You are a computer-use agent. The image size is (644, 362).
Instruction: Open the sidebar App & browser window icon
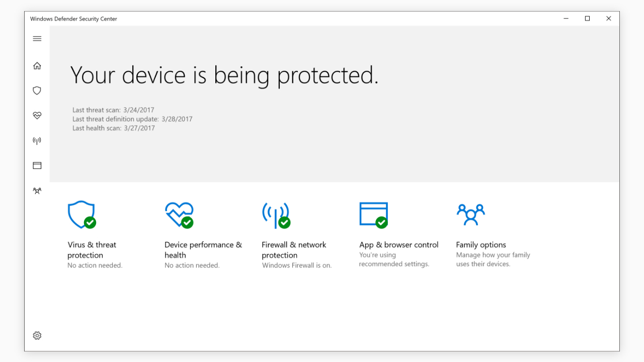click(37, 165)
